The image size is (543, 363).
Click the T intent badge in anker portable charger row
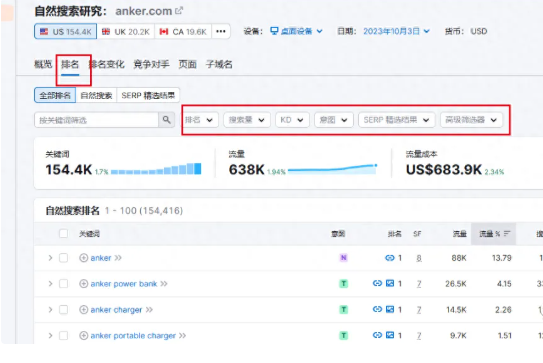[344, 336]
